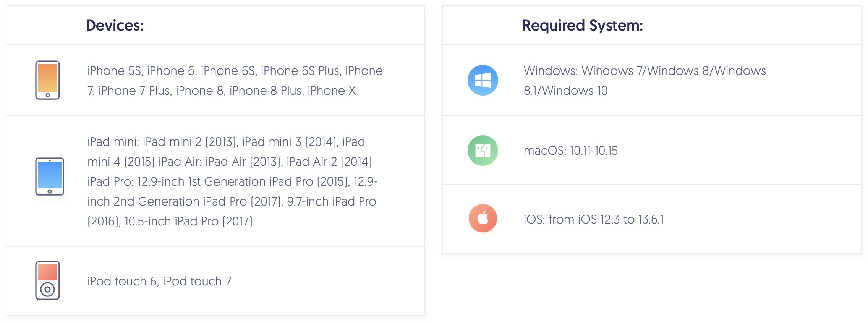Click the blue Windows logo icon
The height and width of the screenshot is (324, 868).
pyautogui.click(x=483, y=80)
